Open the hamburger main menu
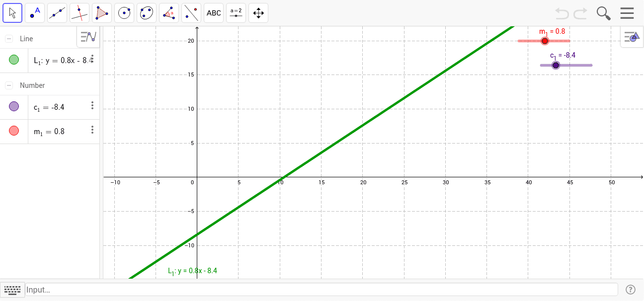Screen dimensions: 644x301 [627, 13]
